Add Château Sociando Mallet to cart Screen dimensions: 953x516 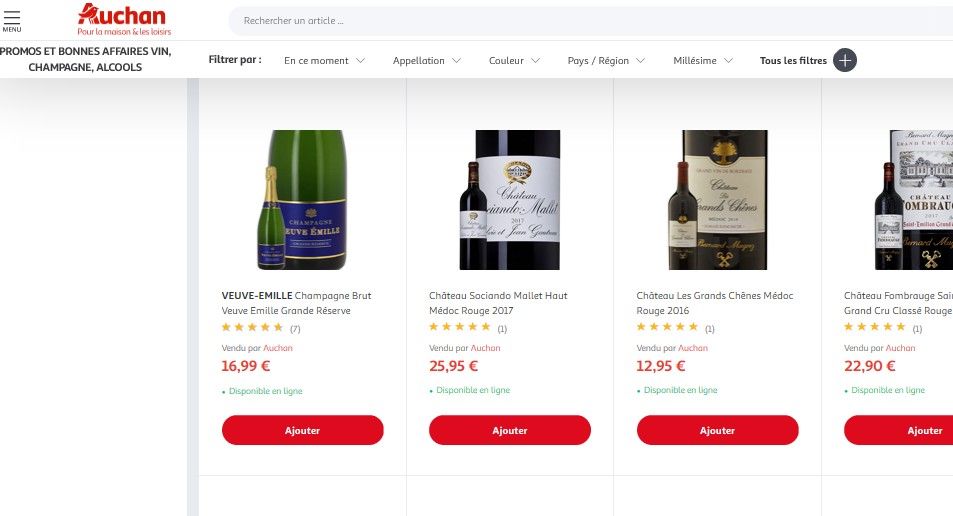point(510,430)
